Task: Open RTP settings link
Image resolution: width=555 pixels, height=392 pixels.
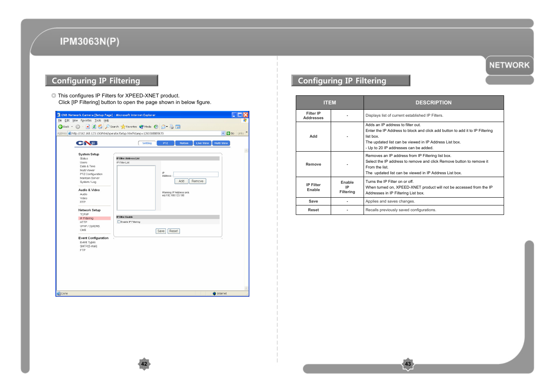Action: (83, 202)
